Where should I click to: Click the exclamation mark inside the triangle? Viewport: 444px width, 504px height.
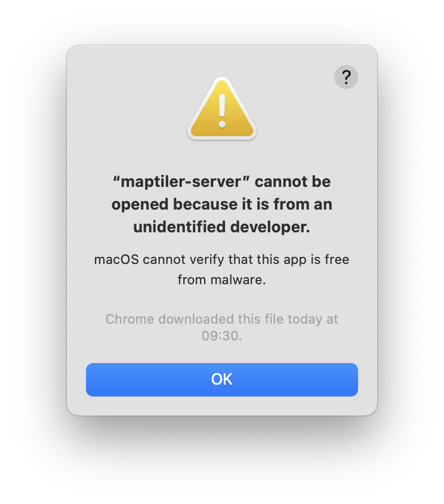point(222,111)
